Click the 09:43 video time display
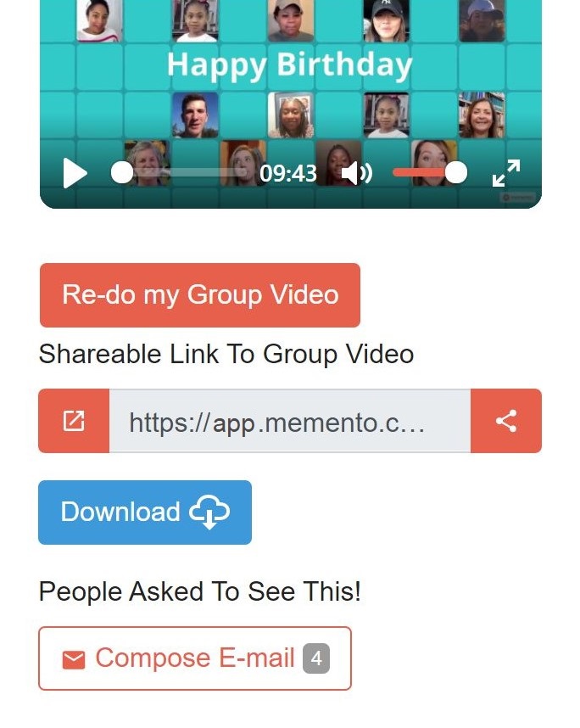580x728 pixels. (x=288, y=174)
